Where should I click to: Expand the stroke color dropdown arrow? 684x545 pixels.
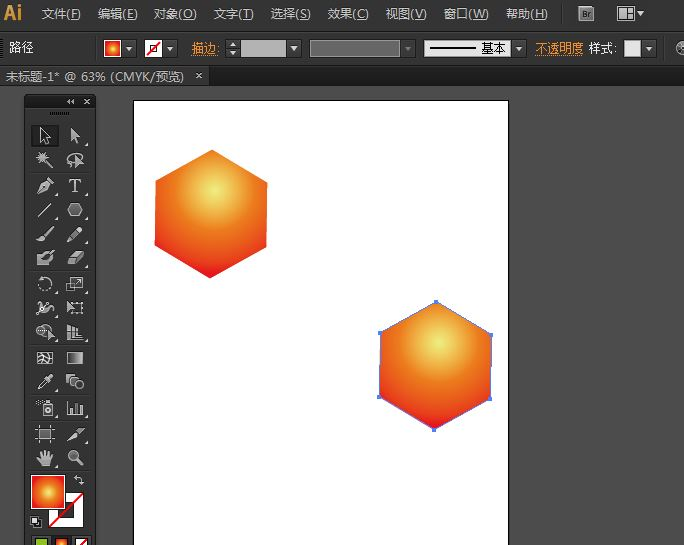pos(171,48)
